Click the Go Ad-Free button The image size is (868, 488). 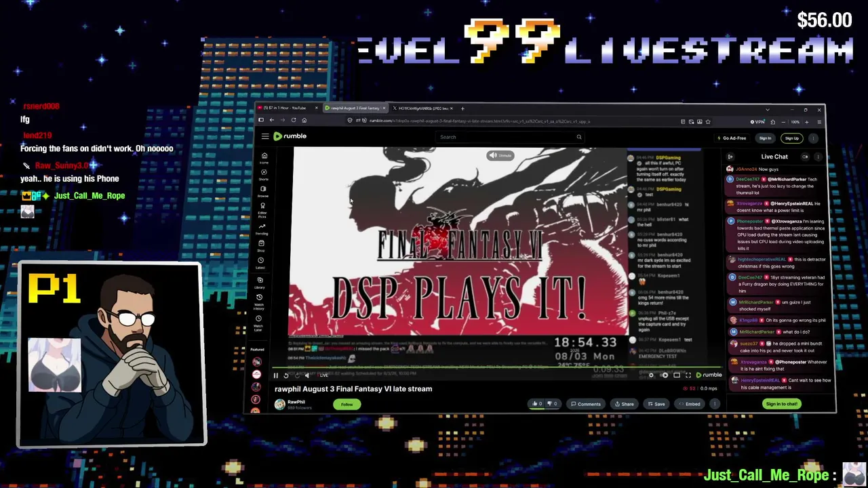[x=732, y=138]
